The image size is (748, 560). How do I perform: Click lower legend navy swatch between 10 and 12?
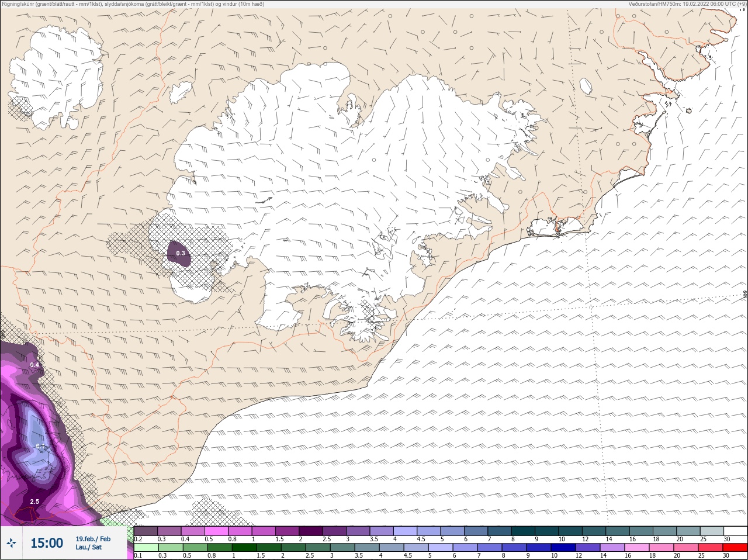[x=563, y=548]
